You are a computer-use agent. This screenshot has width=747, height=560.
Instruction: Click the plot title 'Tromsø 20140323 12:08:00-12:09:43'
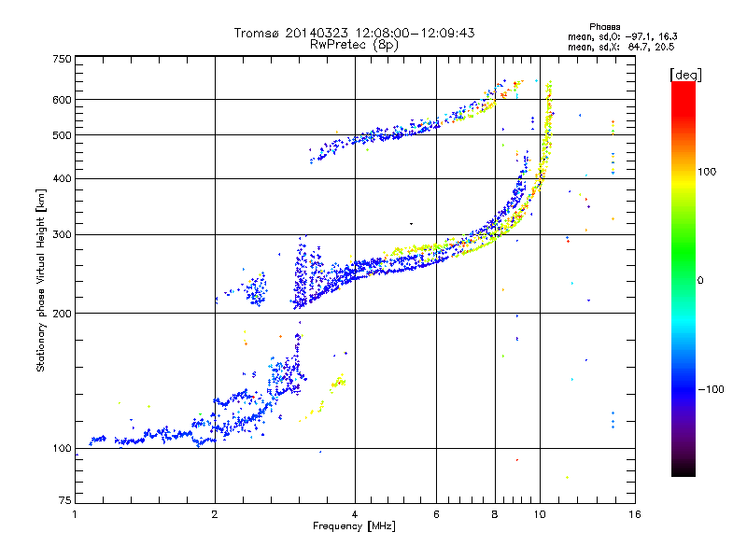[354, 33]
